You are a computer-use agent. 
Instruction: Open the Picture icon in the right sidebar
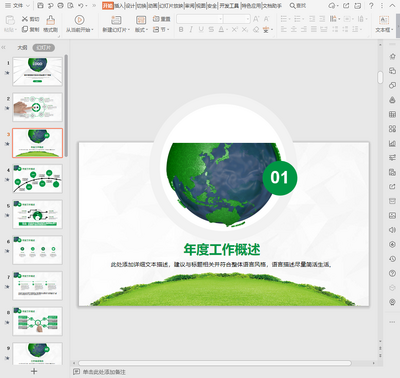(392, 216)
